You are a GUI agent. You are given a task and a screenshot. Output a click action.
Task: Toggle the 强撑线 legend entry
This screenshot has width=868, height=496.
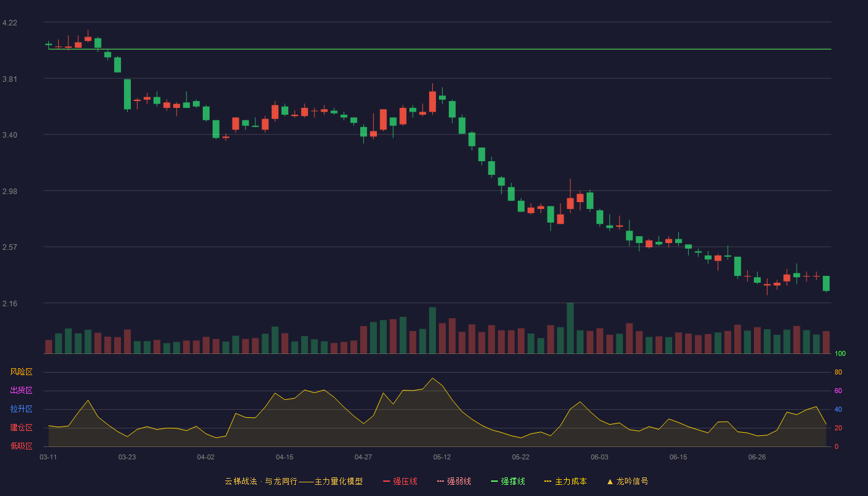508,481
